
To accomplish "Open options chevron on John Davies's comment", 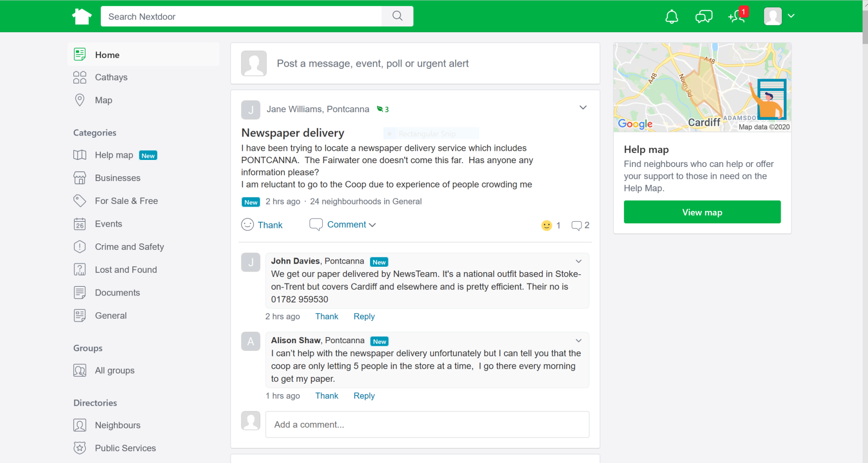I will [x=579, y=261].
